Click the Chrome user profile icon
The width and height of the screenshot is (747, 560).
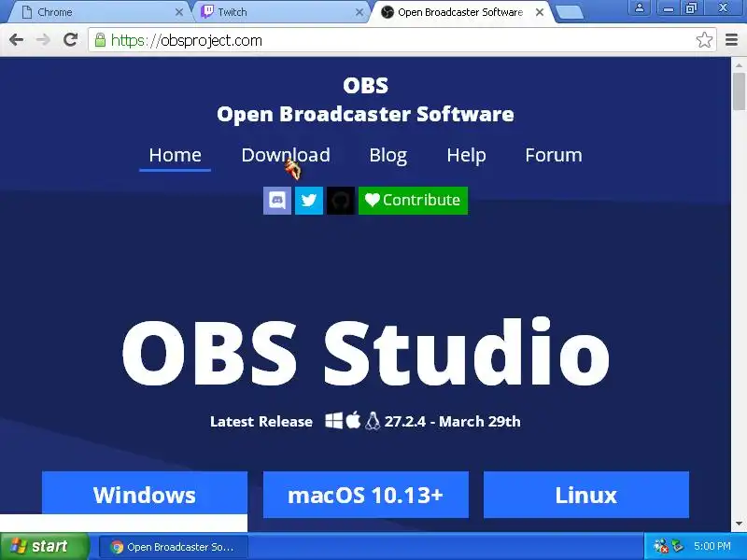[640, 7]
